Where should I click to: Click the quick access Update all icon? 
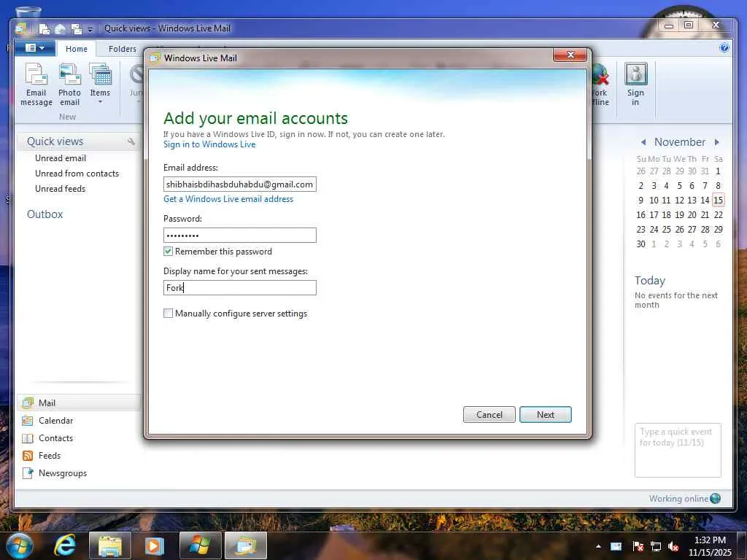(x=76, y=28)
